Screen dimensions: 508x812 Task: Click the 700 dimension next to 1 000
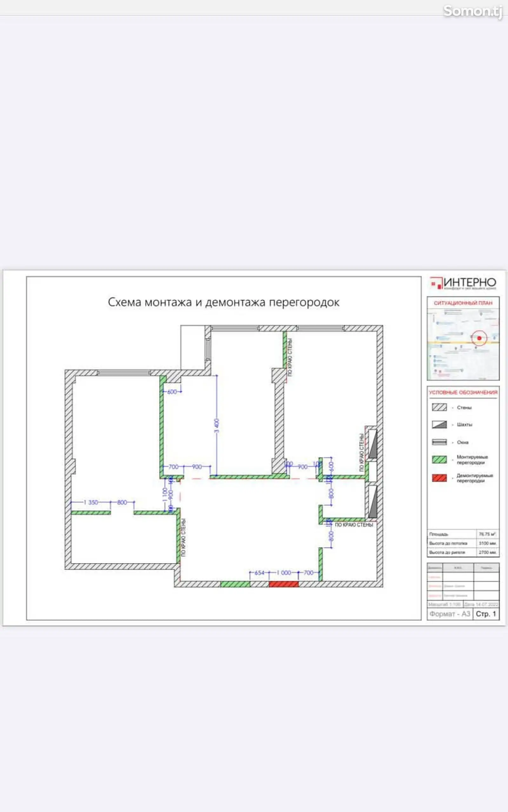tap(308, 573)
